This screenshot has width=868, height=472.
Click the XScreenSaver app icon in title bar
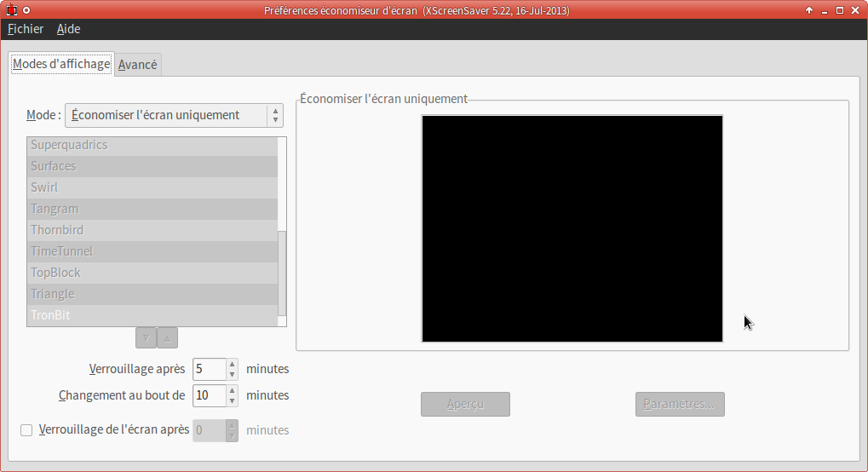coord(12,10)
